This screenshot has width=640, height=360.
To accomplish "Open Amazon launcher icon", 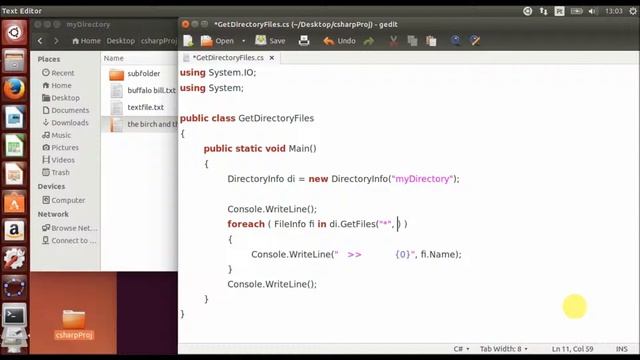I will tap(14, 231).
